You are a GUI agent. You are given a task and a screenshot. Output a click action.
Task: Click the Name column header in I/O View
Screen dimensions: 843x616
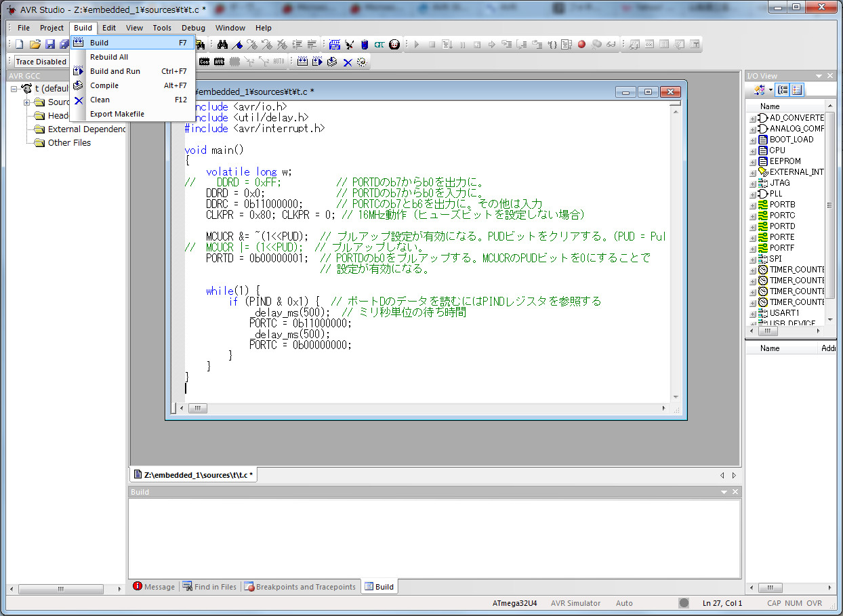pyautogui.click(x=785, y=106)
